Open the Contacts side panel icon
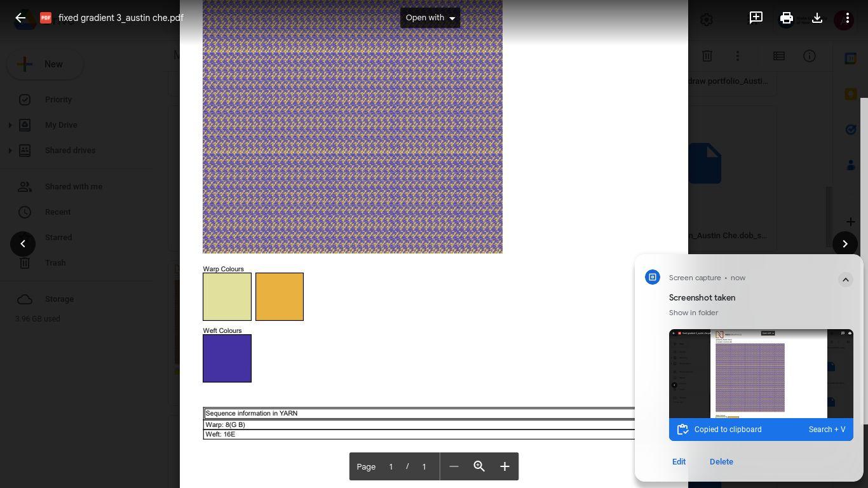Viewport: 868px width, 488px height. pos(851,165)
